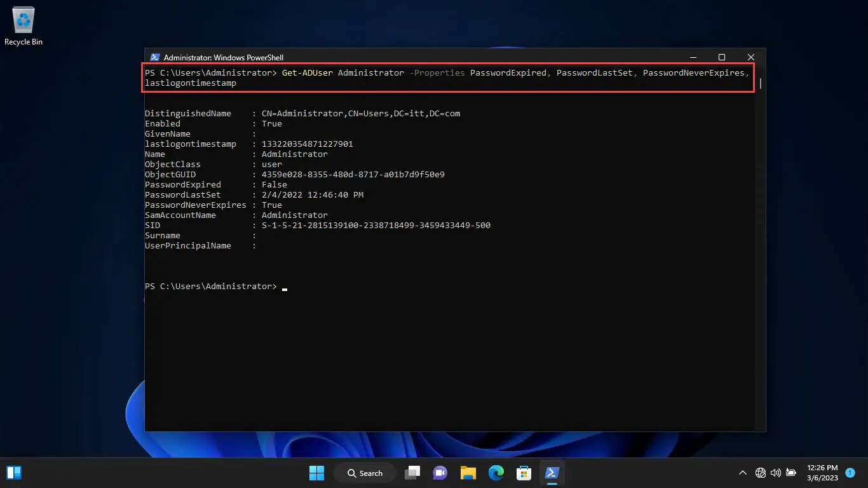Screen dimensions: 868x488
Task: Click the ObjectGUID value 4359e028-8355-480d-8717-a01b7d9f50e9
Action: 353,175
